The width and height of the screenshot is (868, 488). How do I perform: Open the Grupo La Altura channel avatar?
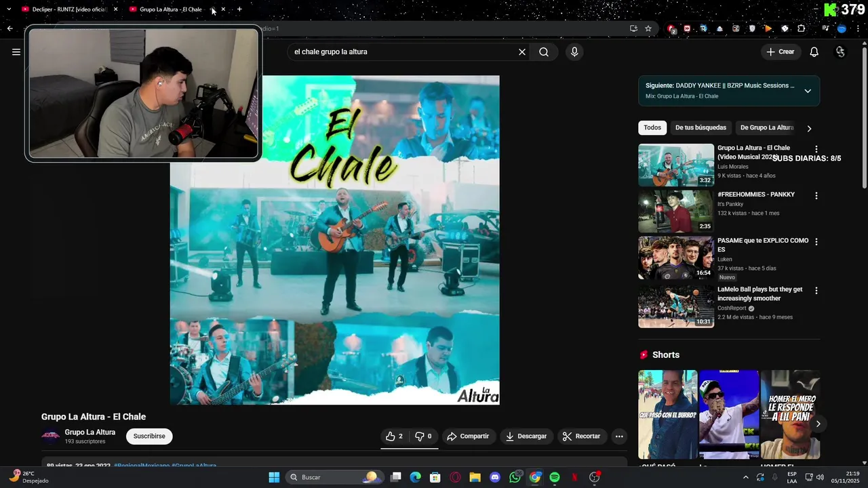coord(51,436)
